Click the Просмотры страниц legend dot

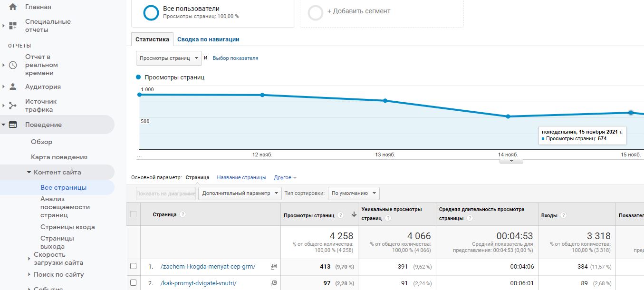[138, 77]
